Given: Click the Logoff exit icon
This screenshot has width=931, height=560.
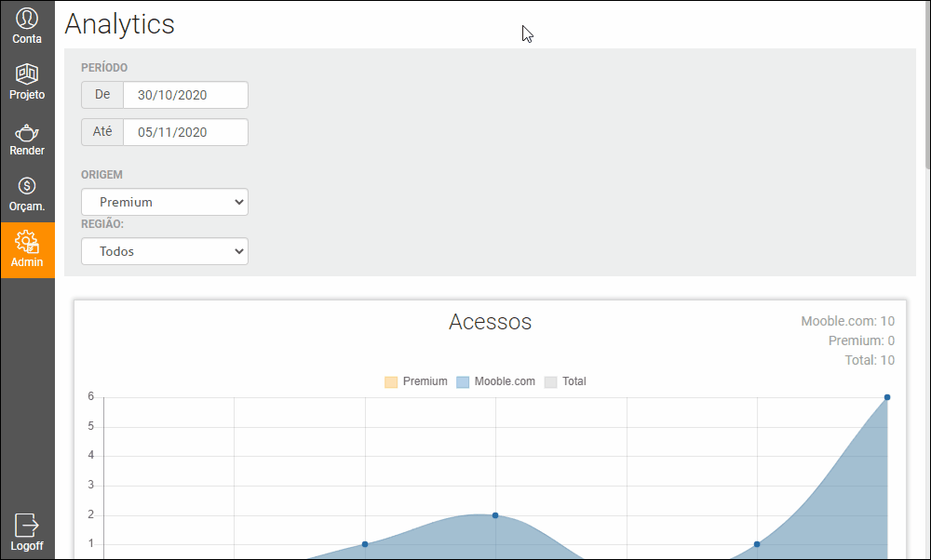Looking at the screenshot, I should click(27, 525).
